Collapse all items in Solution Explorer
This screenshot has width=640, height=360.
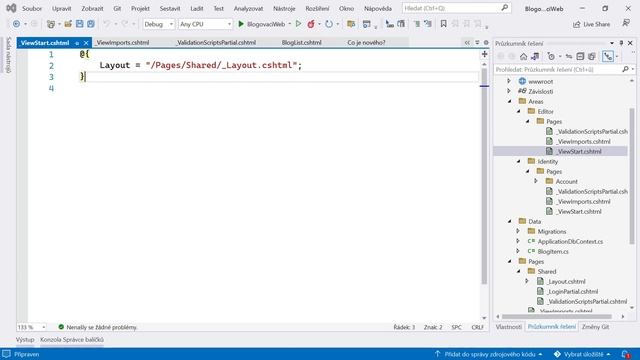tap(580, 56)
